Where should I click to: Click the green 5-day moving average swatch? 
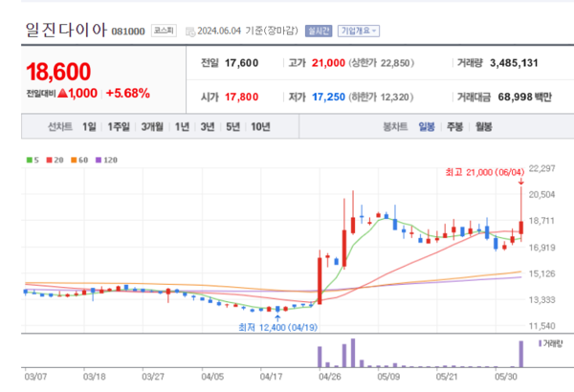point(30,160)
